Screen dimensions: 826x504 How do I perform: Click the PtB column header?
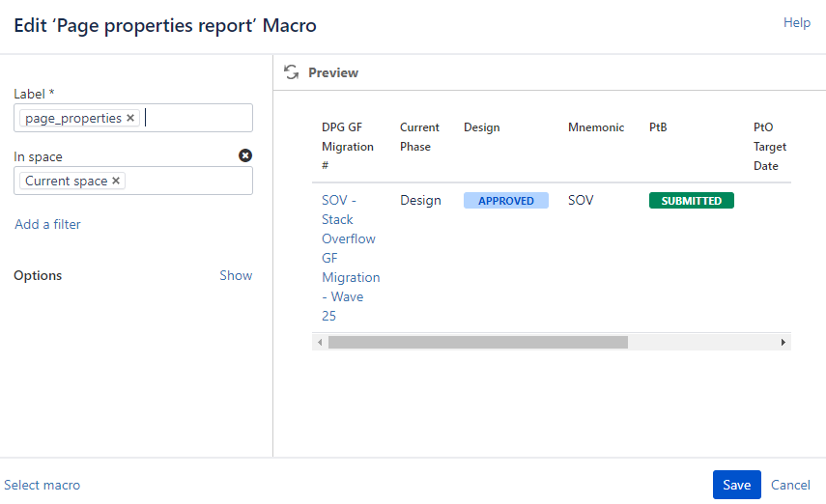coord(658,127)
